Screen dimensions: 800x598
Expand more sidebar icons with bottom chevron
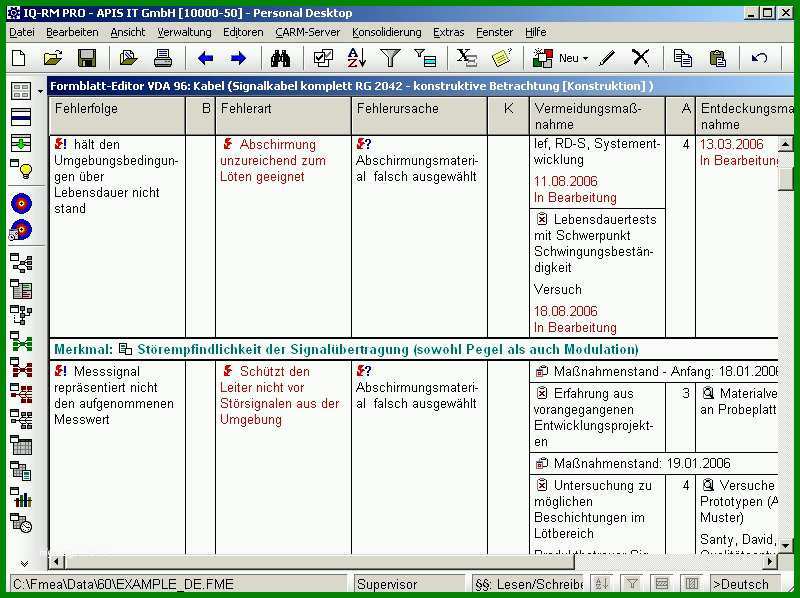23,563
